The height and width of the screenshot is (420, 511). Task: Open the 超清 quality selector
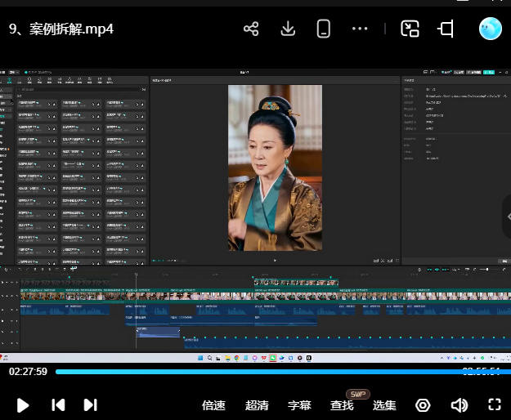pyautogui.click(x=257, y=405)
